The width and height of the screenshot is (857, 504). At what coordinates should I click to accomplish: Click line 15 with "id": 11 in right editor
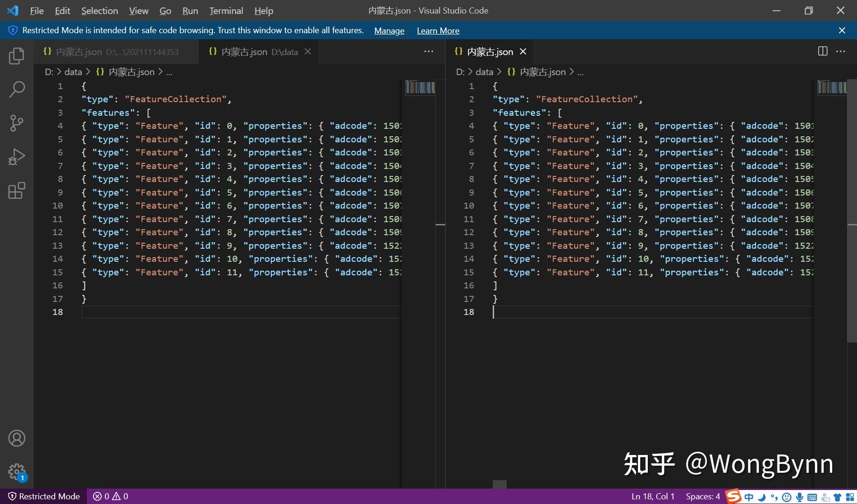652,273
